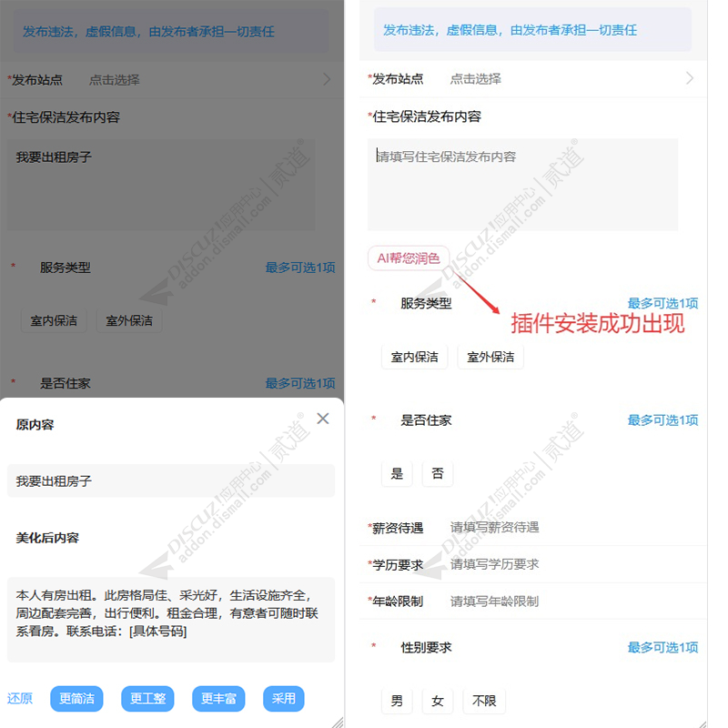Select 不限 for gender requirement
This screenshot has width=728, height=728.
pos(484,701)
